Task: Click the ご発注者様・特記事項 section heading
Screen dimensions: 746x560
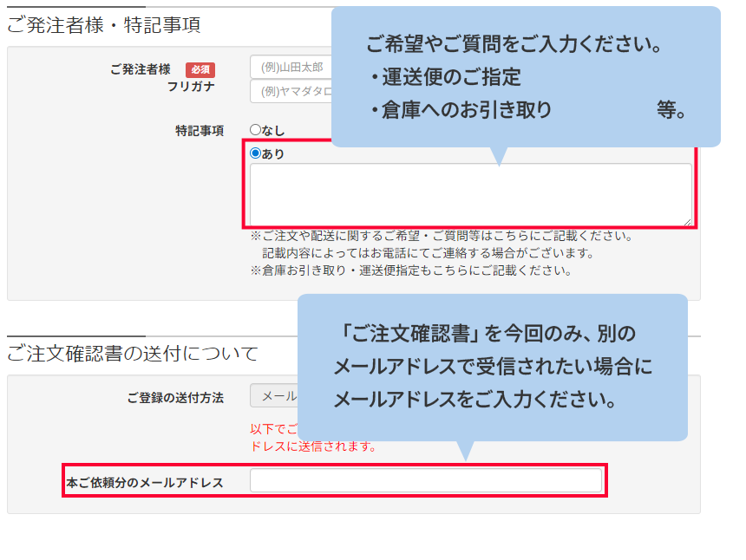Action: point(104,26)
